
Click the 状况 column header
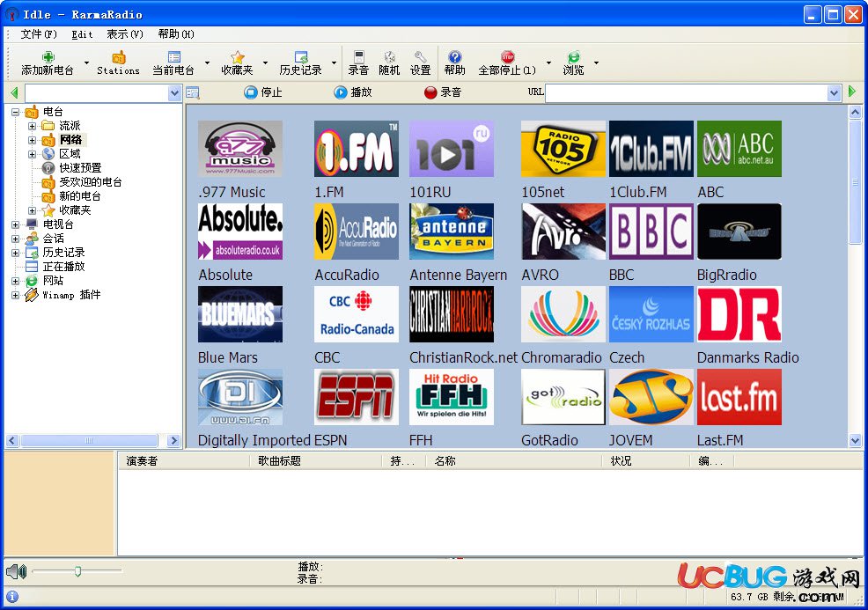click(x=646, y=461)
